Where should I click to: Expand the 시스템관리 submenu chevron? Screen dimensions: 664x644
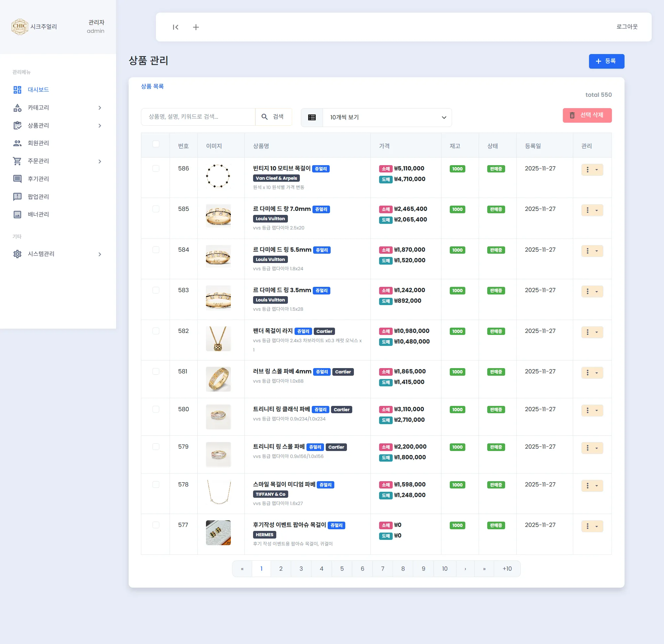click(x=100, y=254)
